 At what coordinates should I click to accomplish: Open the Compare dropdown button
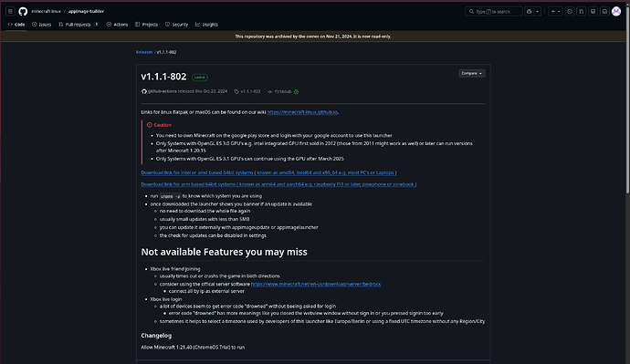472,74
